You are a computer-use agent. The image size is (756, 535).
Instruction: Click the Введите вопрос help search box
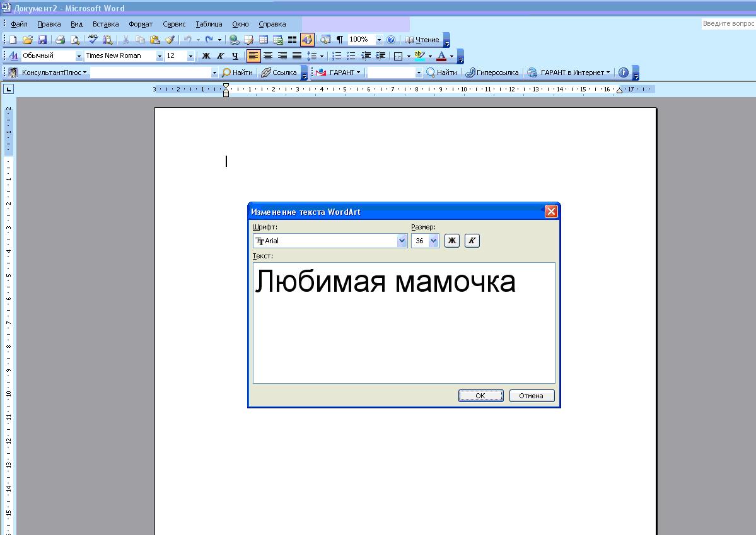click(x=728, y=23)
